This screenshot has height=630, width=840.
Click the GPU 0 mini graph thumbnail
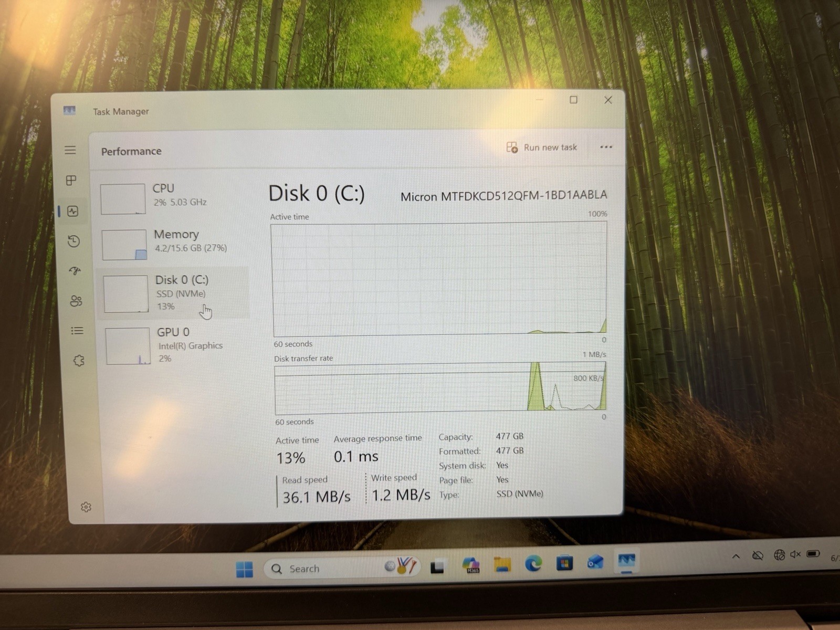pyautogui.click(x=128, y=346)
